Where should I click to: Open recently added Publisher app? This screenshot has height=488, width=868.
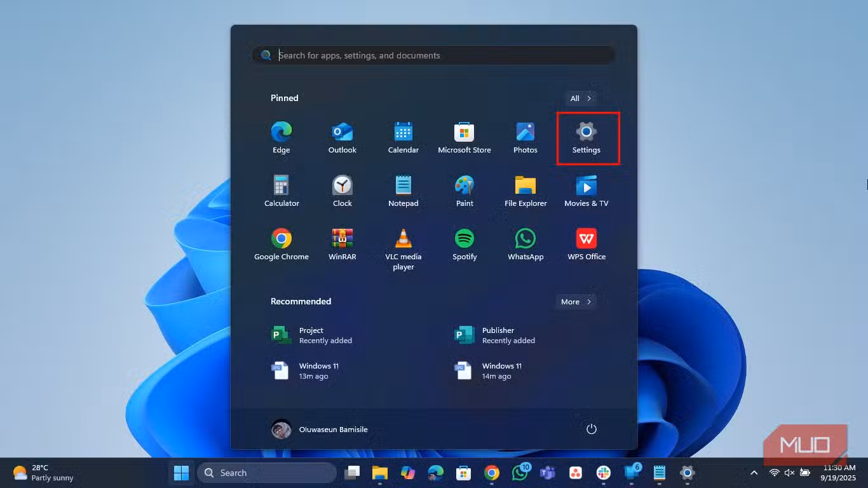coord(494,335)
